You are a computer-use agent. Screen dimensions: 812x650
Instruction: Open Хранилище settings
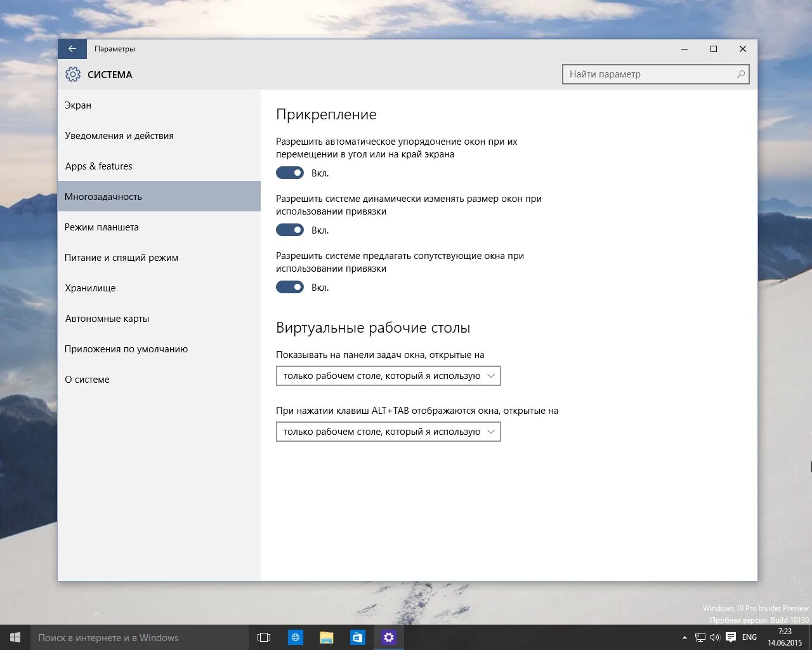(x=159, y=288)
